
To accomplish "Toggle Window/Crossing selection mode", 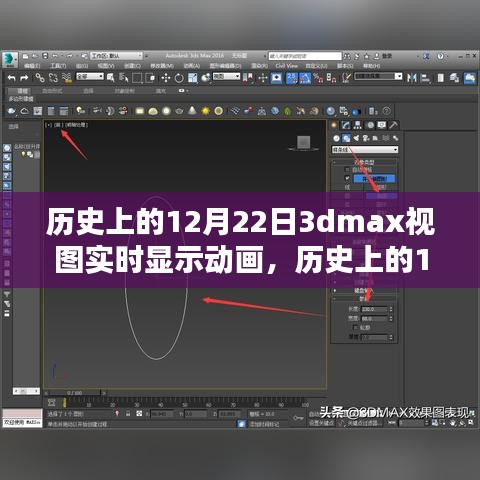I will [x=151, y=78].
